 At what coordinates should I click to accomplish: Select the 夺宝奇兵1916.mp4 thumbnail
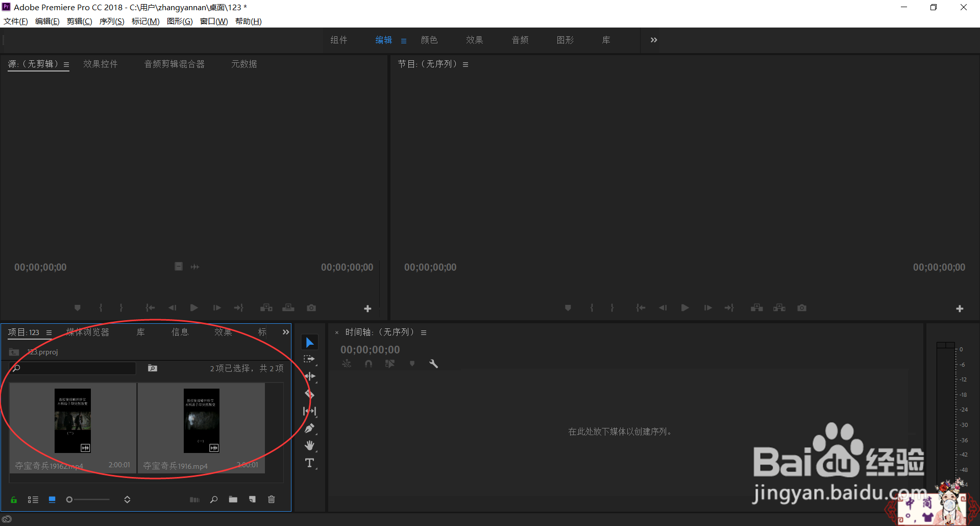(x=202, y=421)
